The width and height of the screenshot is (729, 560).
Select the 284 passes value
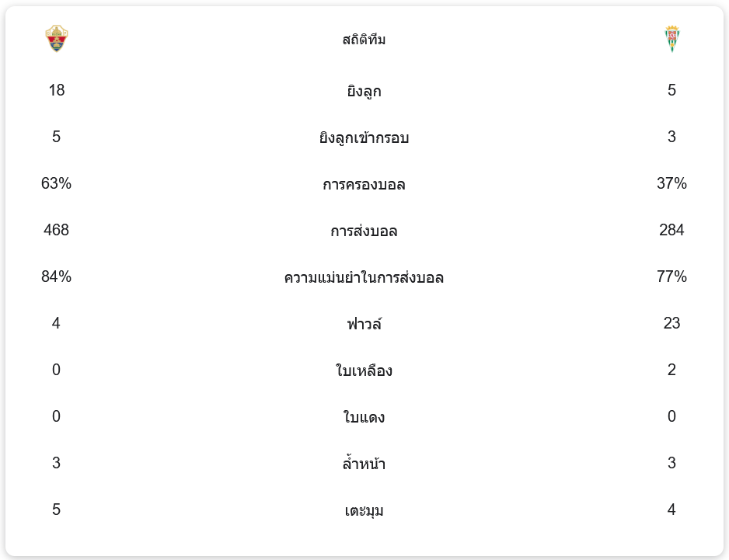671,230
